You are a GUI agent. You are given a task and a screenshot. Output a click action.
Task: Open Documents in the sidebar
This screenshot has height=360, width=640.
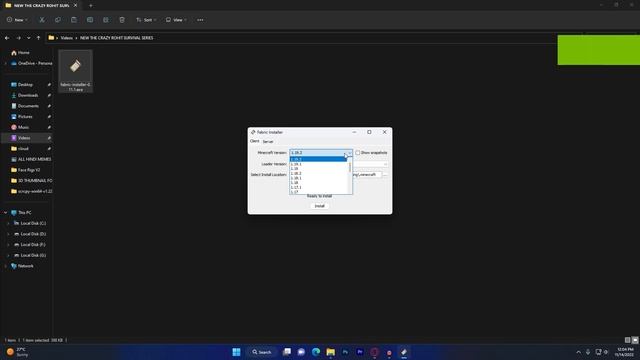tap(28, 106)
